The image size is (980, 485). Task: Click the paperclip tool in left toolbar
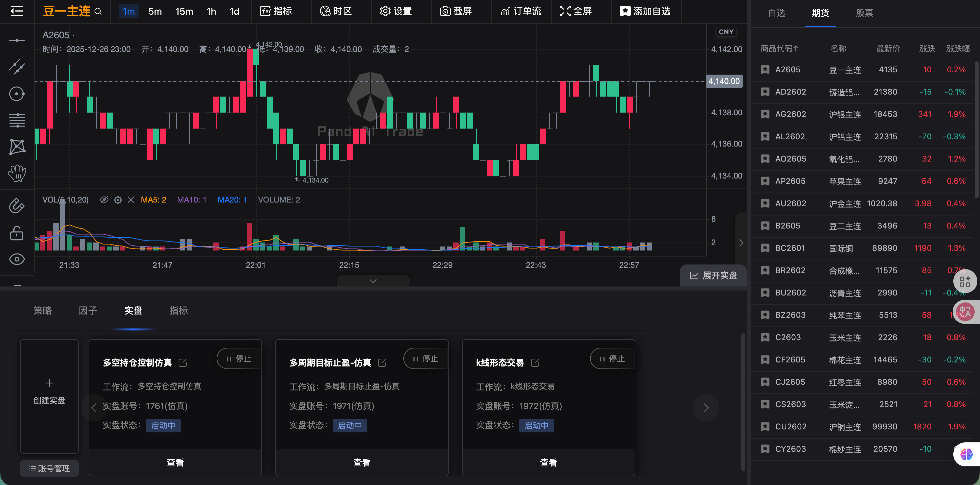coord(17,206)
